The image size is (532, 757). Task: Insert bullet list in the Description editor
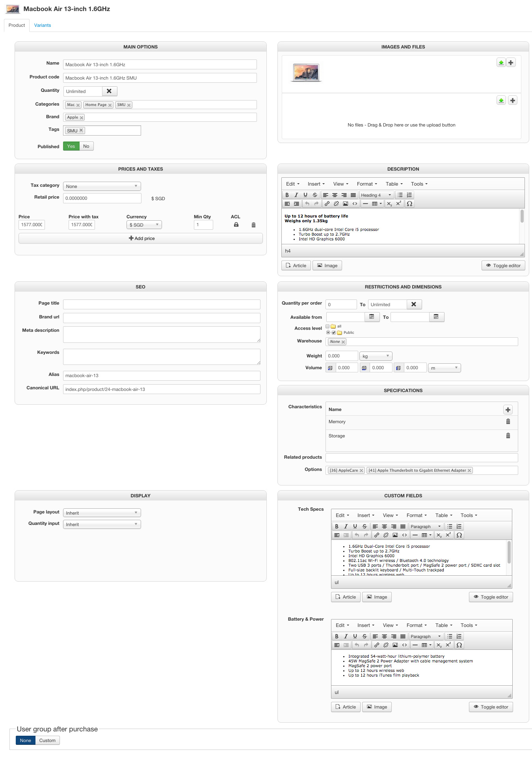tap(400, 195)
